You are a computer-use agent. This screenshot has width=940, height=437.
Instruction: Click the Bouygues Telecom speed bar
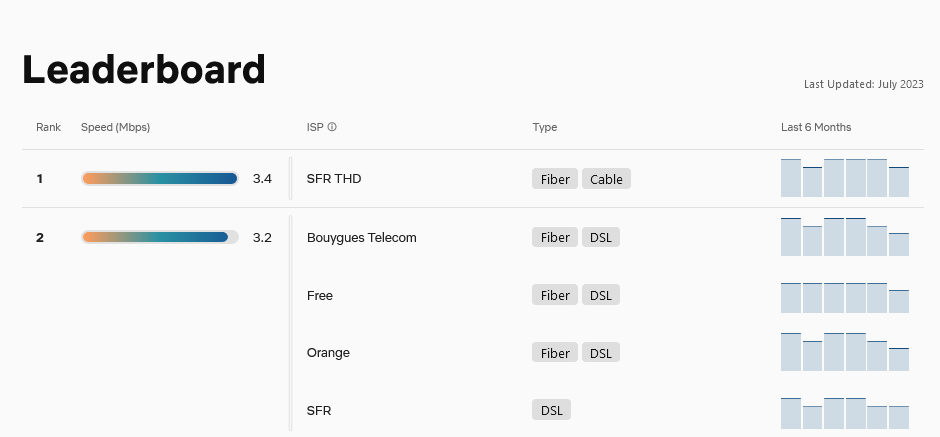(160, 237)
